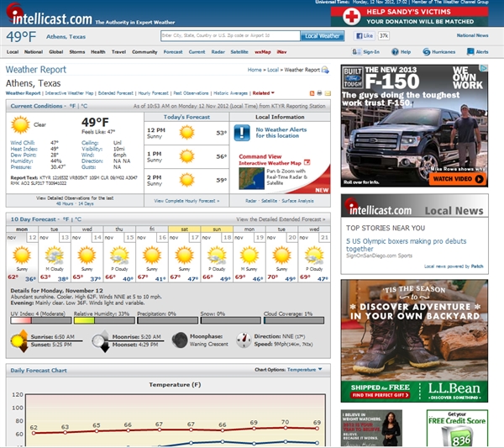Switch 10 Day Forecast to °C

(78, 219)
